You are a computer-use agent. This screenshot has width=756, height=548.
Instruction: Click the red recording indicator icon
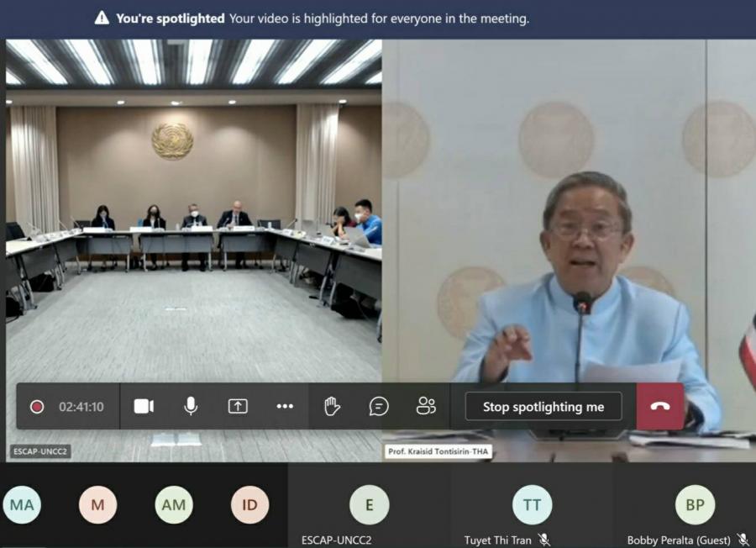coord(37,407)
